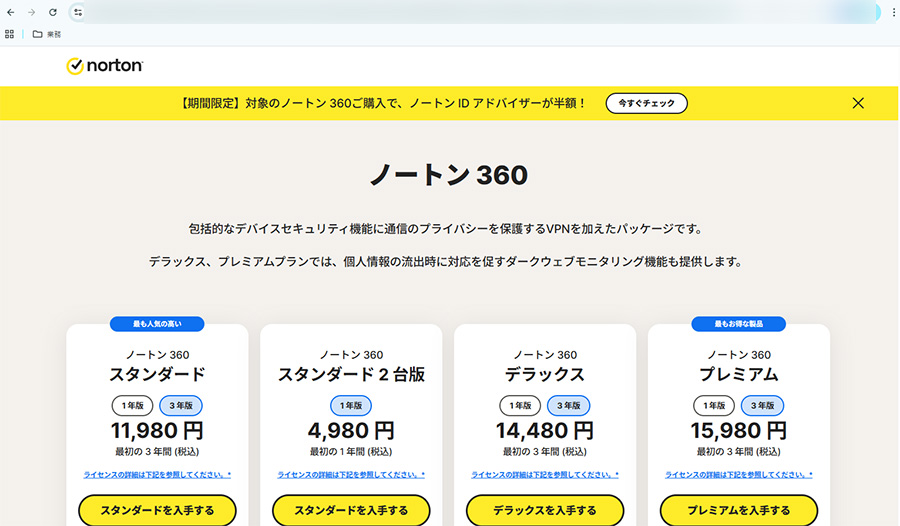The height and width of the screenshot is (526, 900).
Task: Open the site information icon in address bar
Action: coord(78,12)
